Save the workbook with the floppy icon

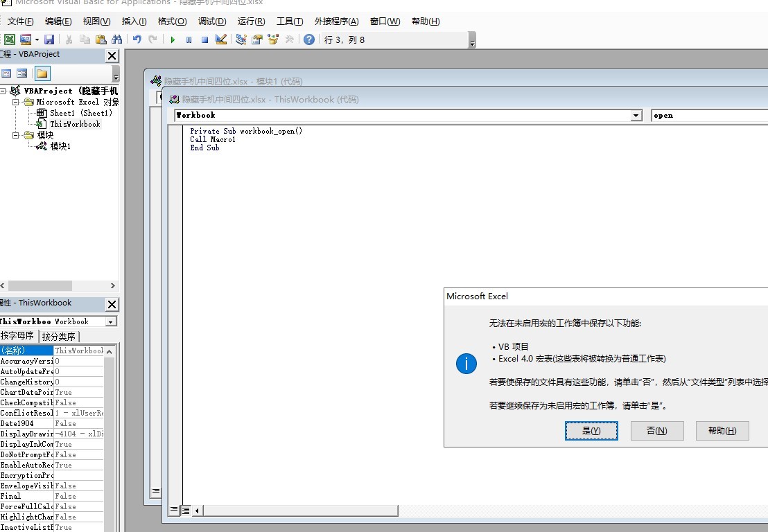(49, 39)
